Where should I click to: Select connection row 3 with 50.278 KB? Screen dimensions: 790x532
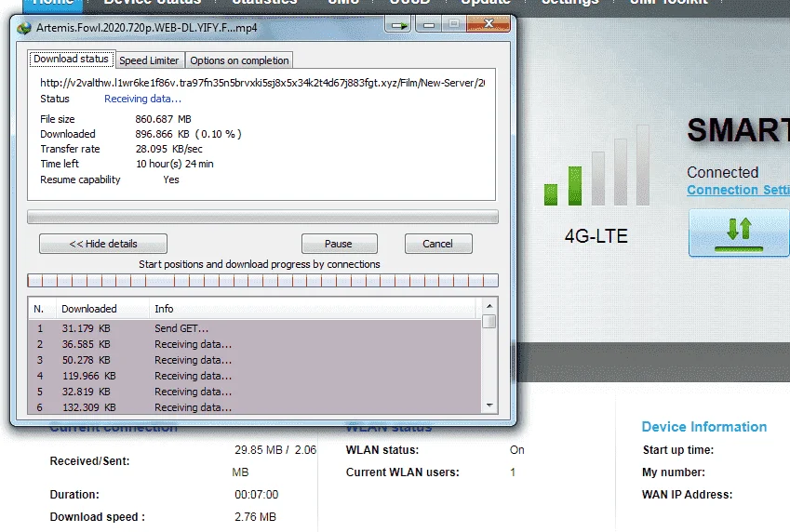point(255,360)
